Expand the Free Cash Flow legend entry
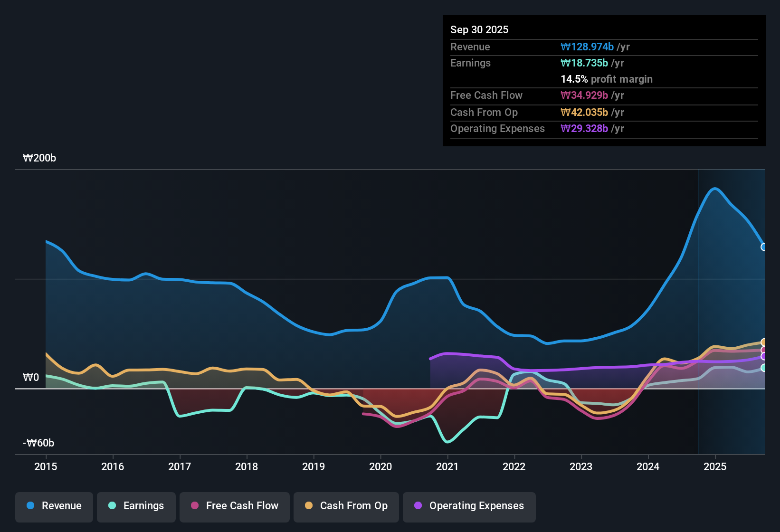Image resolution: width=780 pixels, height=532 pixels. (x=234, y=506)
